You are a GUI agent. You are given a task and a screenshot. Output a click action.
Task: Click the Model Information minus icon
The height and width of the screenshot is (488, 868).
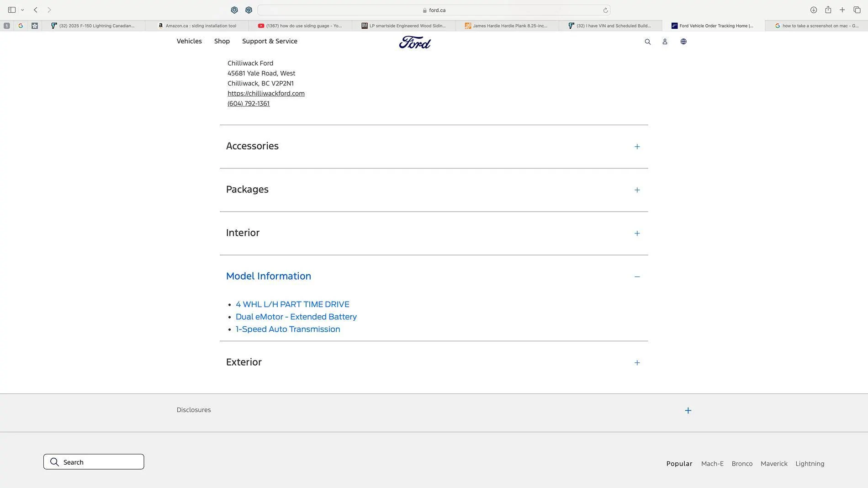click(x=637, y=277)
